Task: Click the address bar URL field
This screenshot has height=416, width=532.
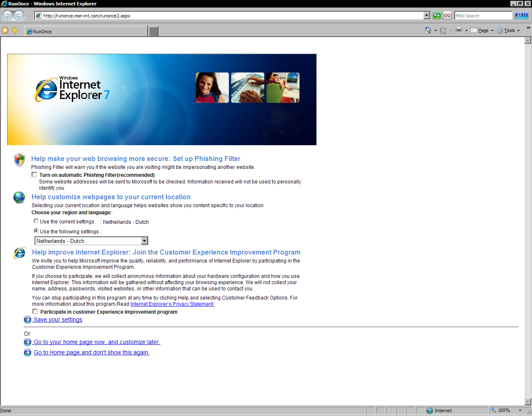Action: click(x=229, y=16)
